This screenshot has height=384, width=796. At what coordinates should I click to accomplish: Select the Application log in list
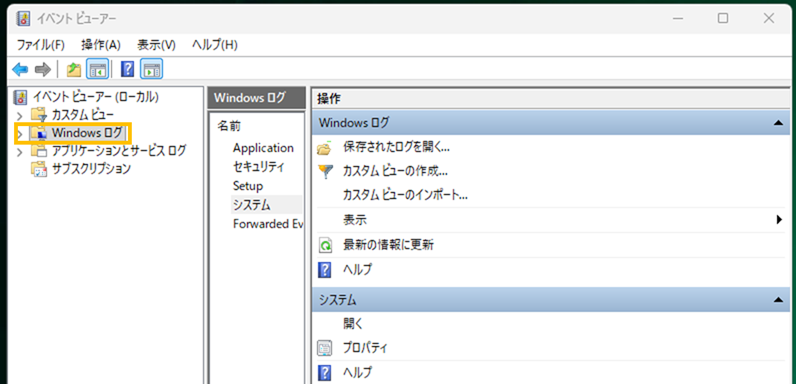point(263,148)
